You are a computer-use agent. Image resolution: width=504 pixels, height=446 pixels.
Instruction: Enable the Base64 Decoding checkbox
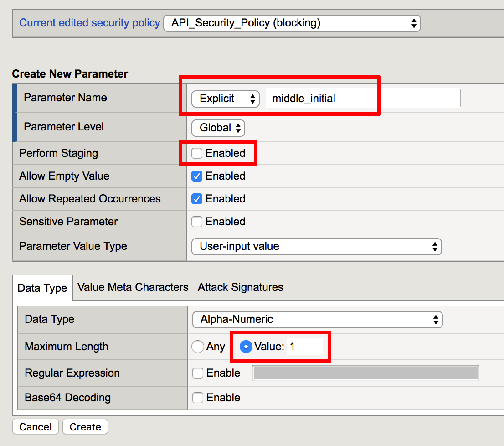198,398
